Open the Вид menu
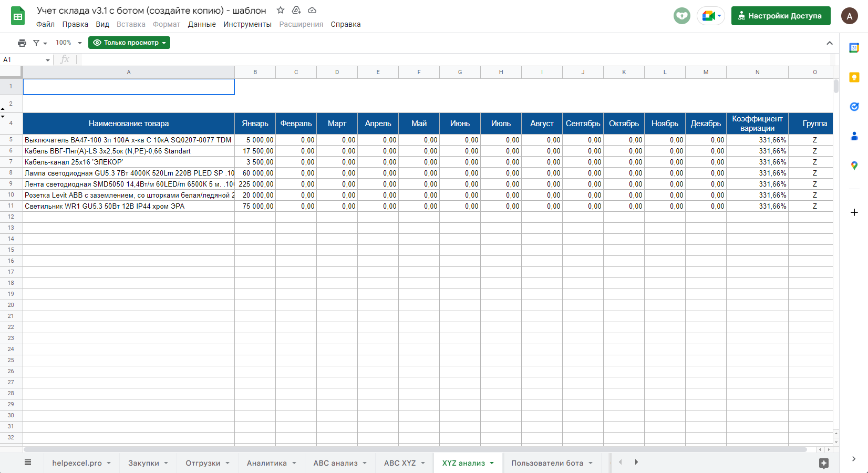868x473 pixels. coord(102,24)
